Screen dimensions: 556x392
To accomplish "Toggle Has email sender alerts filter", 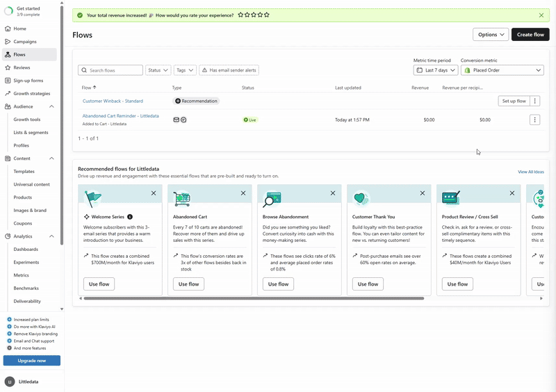I will coord(229,70).
